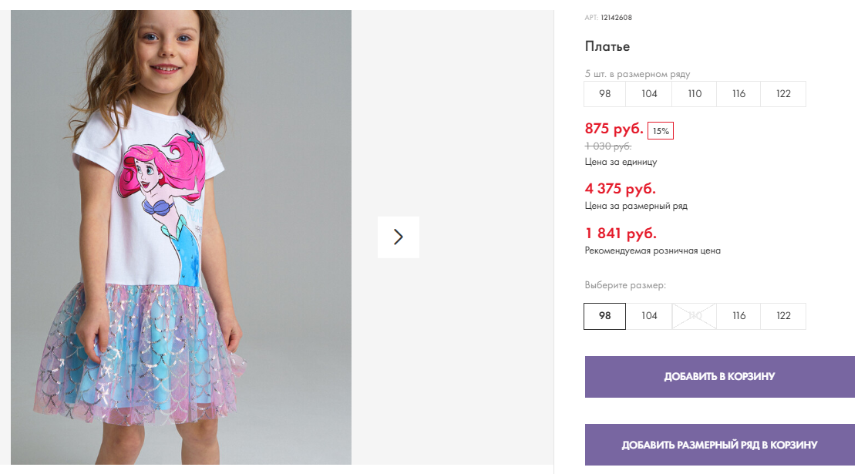Open the dress product photo
868x474 pixels.
pos(181,237)
